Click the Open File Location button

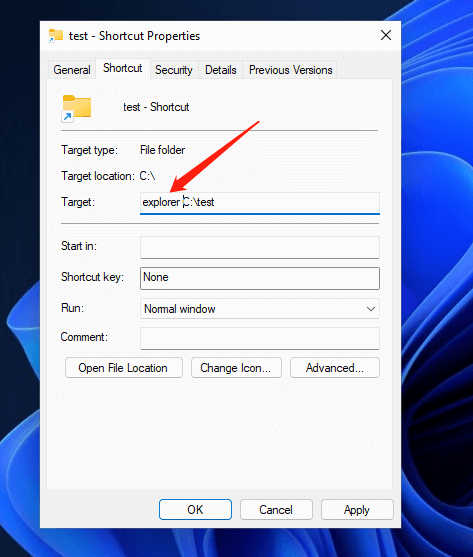tap(124, 368)
